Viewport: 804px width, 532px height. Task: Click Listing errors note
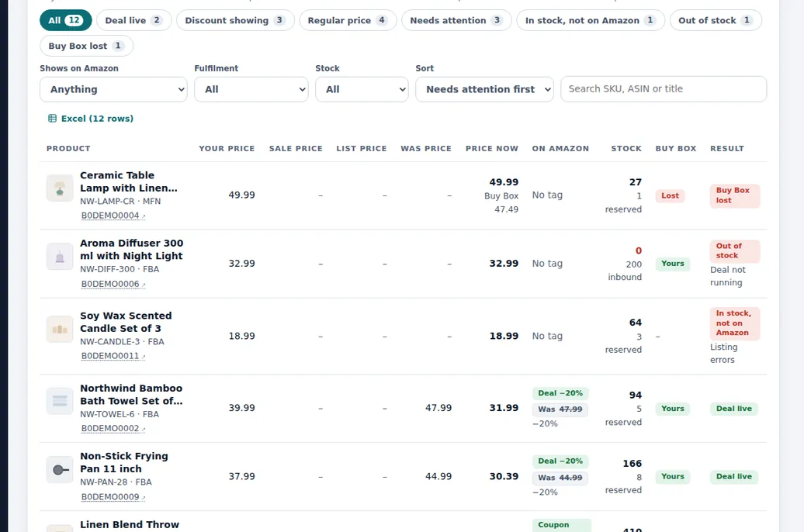[x=723, y=353]
